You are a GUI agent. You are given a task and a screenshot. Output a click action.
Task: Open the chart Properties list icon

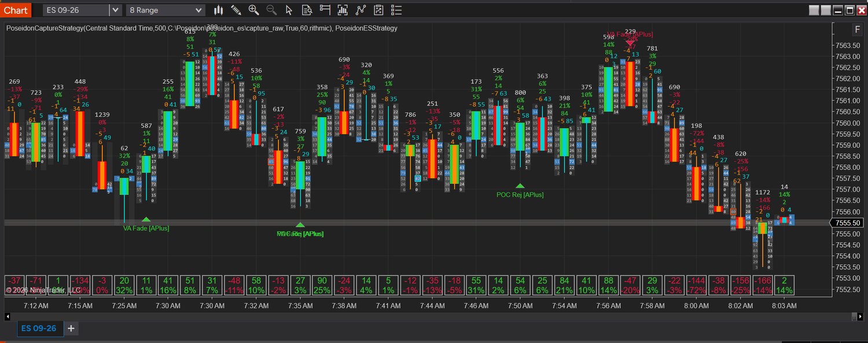click(x=396, y=10)
